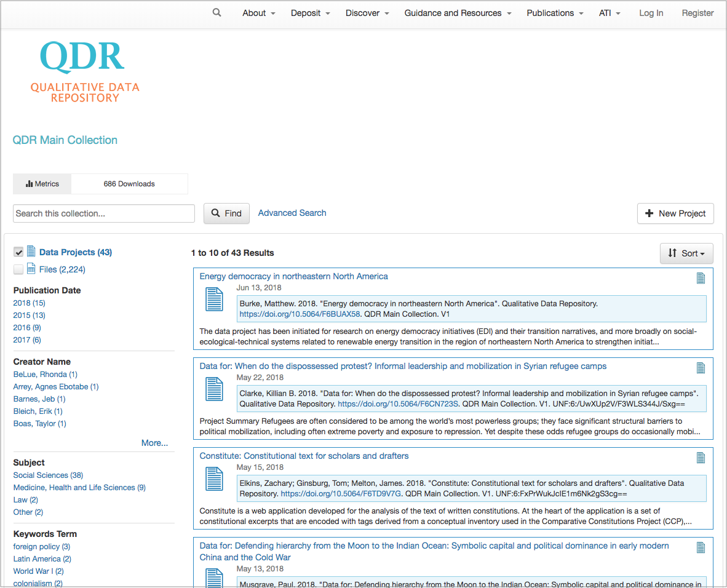Click large document icon for Energy democracy result

(x=214, y=299)
